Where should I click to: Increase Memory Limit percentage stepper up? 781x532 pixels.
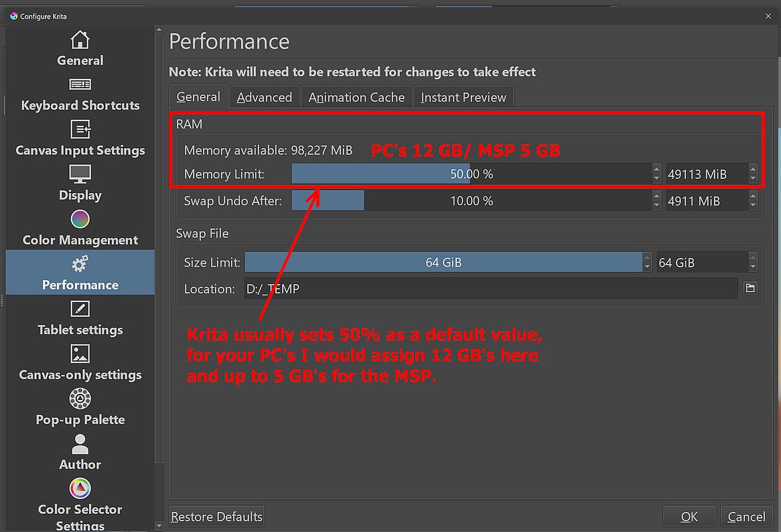point(656,168)
